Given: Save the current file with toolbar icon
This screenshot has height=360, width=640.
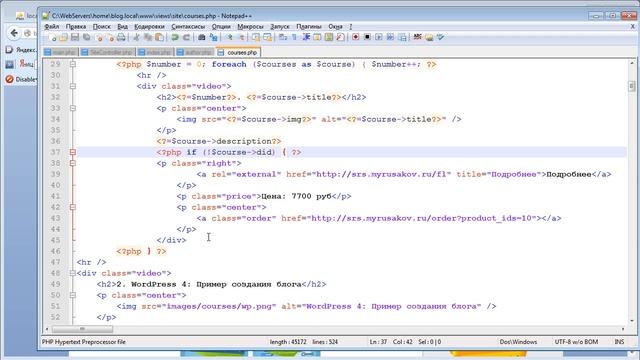Looking at the screenshot, I should pyautogui.click(x=75, y=38).
